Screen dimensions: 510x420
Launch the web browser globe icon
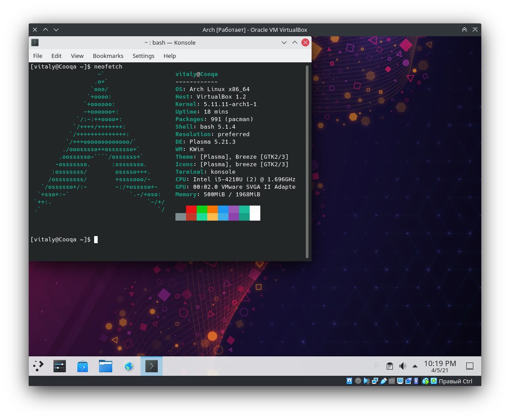[x=129, y=367]
